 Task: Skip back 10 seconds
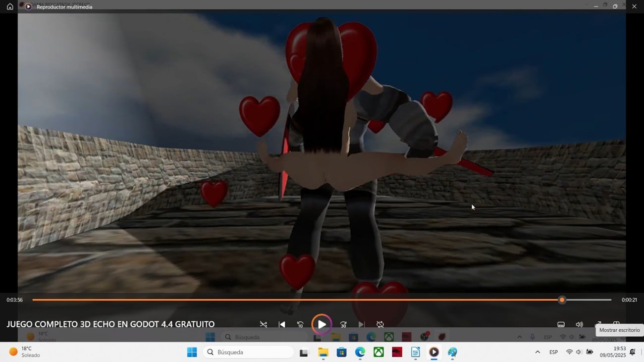[x=300, y=324]
